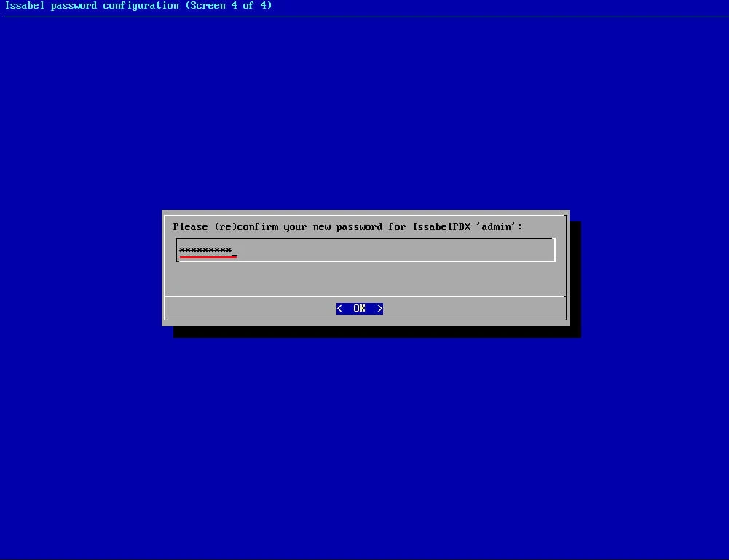
Task: Click the left angle bracket of OK
Action: (339, 309)
